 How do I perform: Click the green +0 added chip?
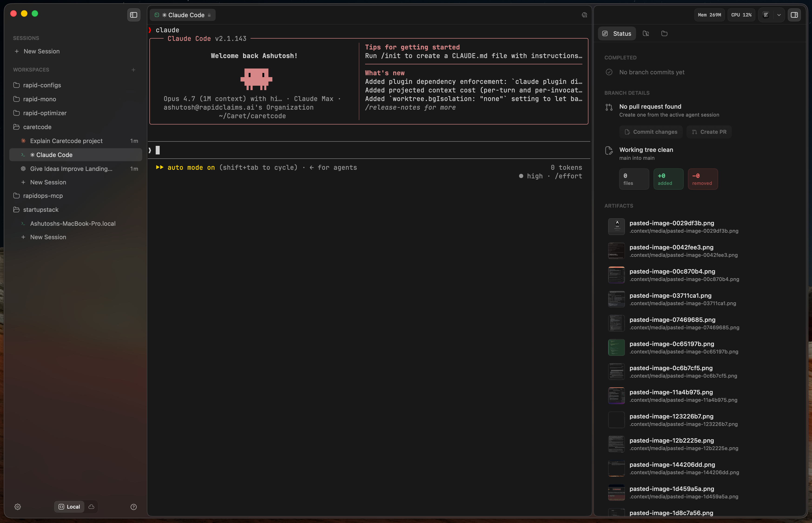pos(668,179)
